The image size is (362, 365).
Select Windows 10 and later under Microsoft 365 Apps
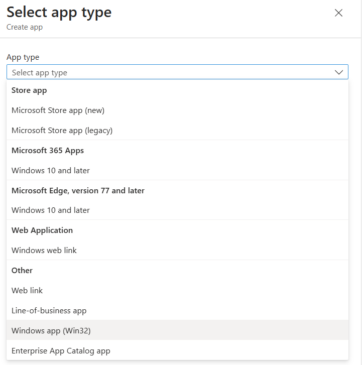click(177, 170)
